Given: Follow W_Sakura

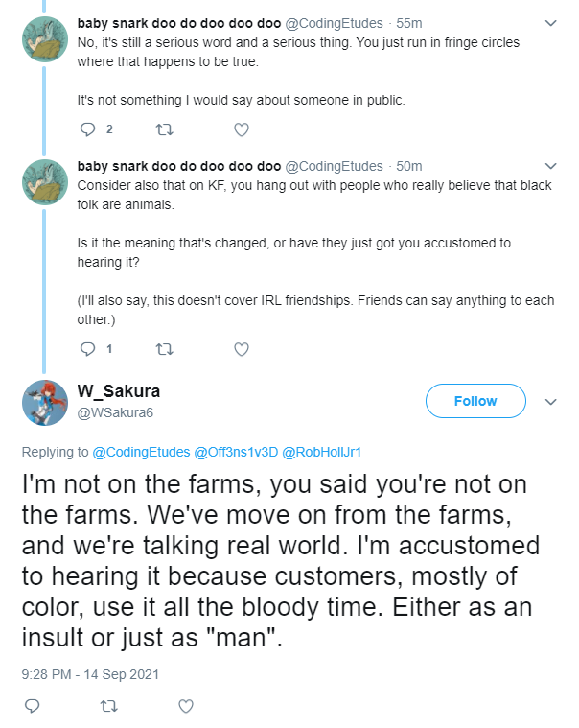Looking at the screenshot, I should point(475,401).
